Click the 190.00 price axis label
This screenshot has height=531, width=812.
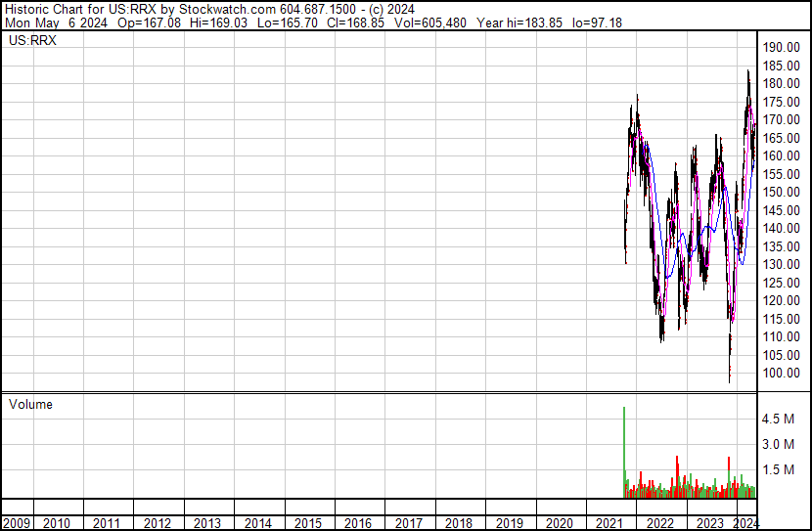tap(783, 48)
